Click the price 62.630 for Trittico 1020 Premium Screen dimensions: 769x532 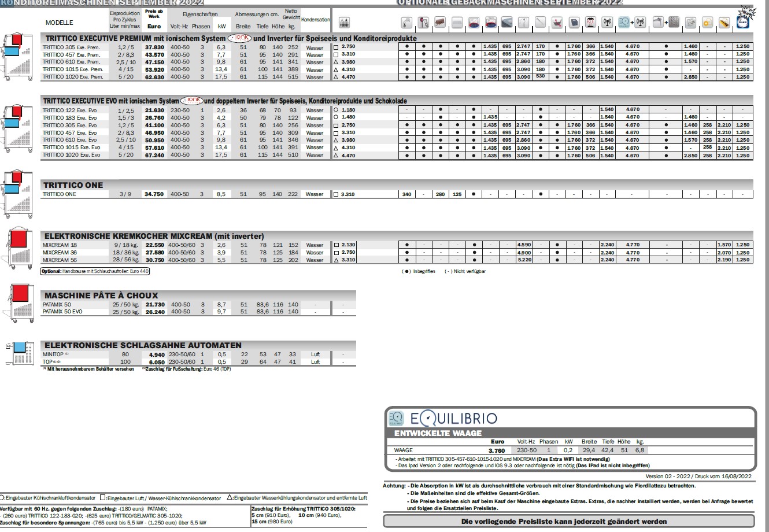point(154,77)
